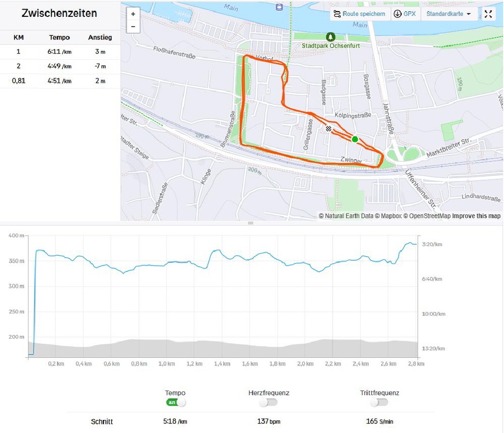
Task: Click the Route speichern button
Action: 360,14
